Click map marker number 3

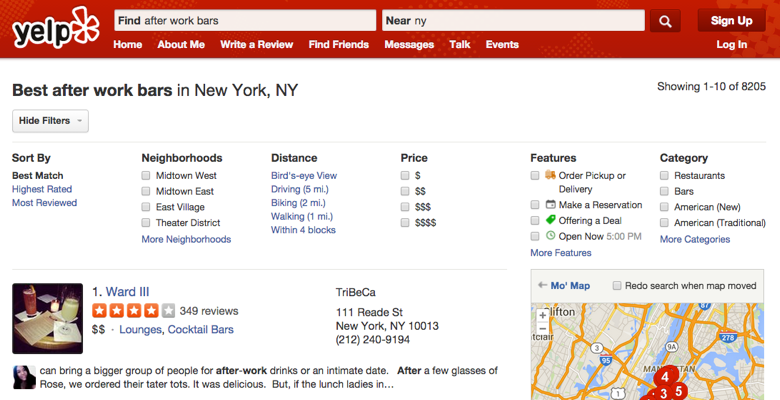[x=663, y=394]
